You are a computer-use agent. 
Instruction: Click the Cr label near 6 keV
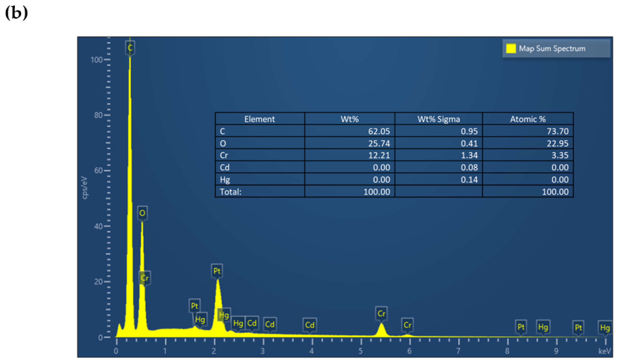point(407,325)
